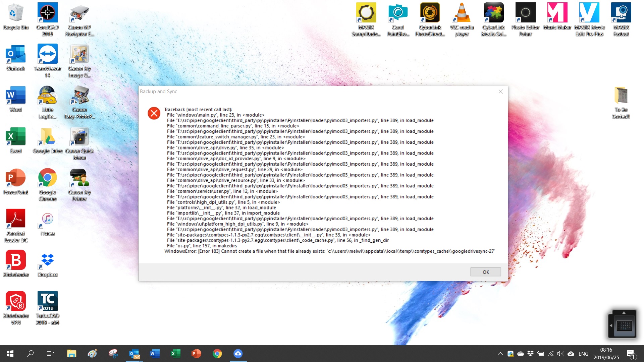Open Task View from the taskbar
The image size is (644, 362).
(50, 354)
